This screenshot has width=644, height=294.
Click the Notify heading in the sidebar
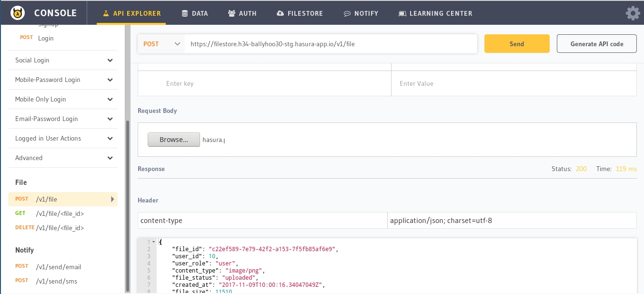click(24, 250)
